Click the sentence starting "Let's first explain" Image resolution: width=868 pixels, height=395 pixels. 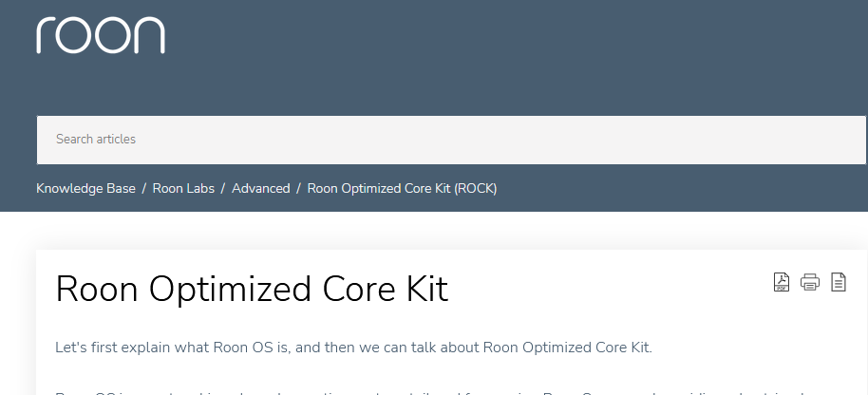coord(353,348)
